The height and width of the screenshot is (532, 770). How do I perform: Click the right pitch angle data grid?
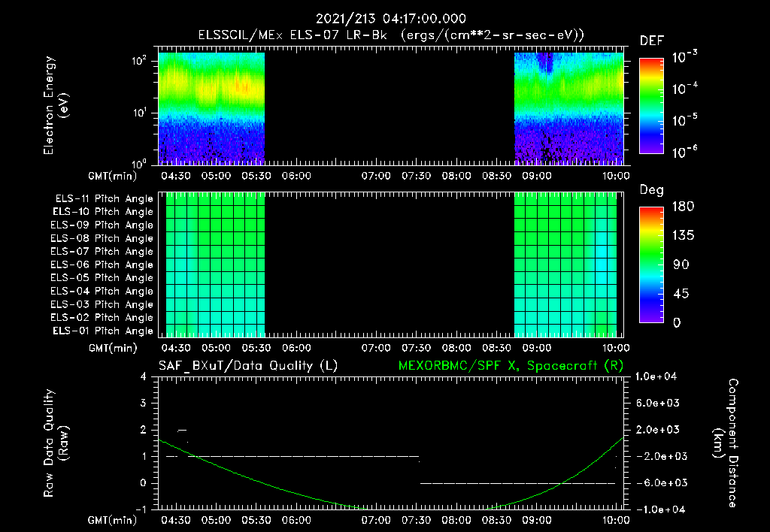[x=565, y=264]
